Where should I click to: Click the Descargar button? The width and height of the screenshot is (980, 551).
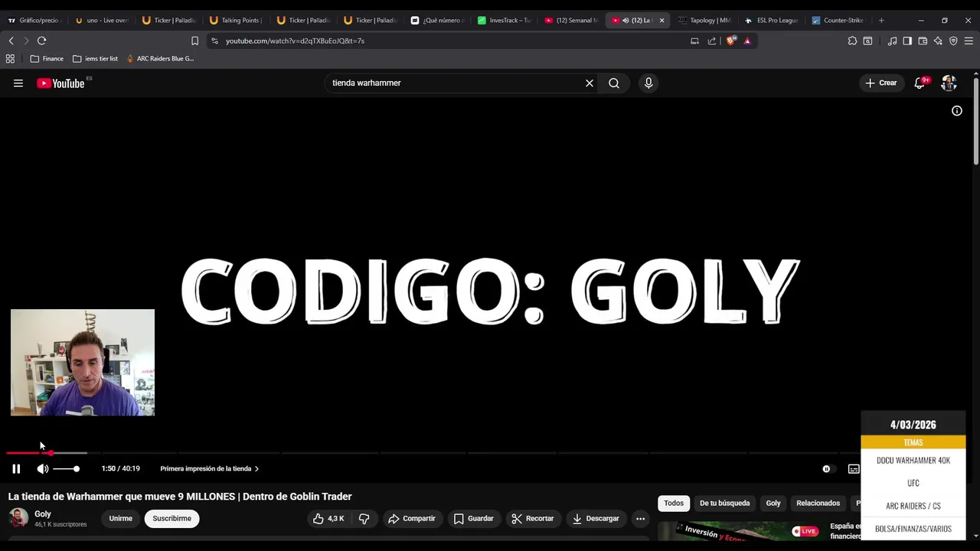point(596,519)
